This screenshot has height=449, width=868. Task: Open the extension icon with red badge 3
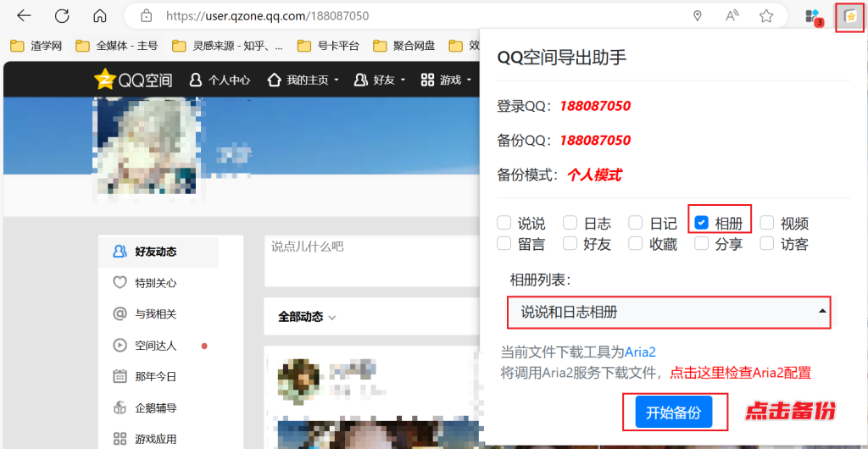(814, 17)
